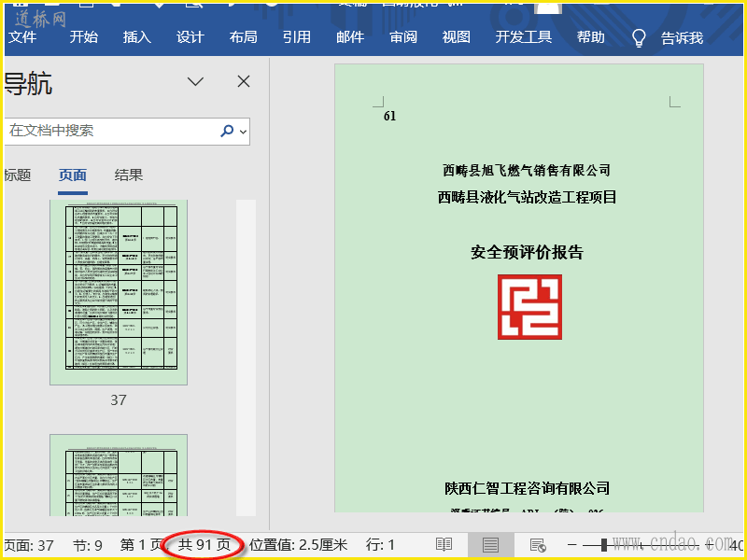Viewport: 747px width, 560px height.
Task: Click the 西畴县旭飞燃气销售有限公司 line
Action: 527,170
